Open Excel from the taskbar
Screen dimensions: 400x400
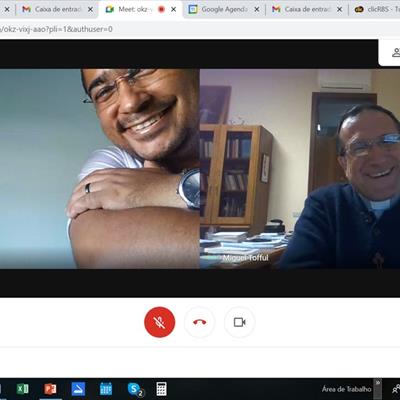click(x=23, y=389)
